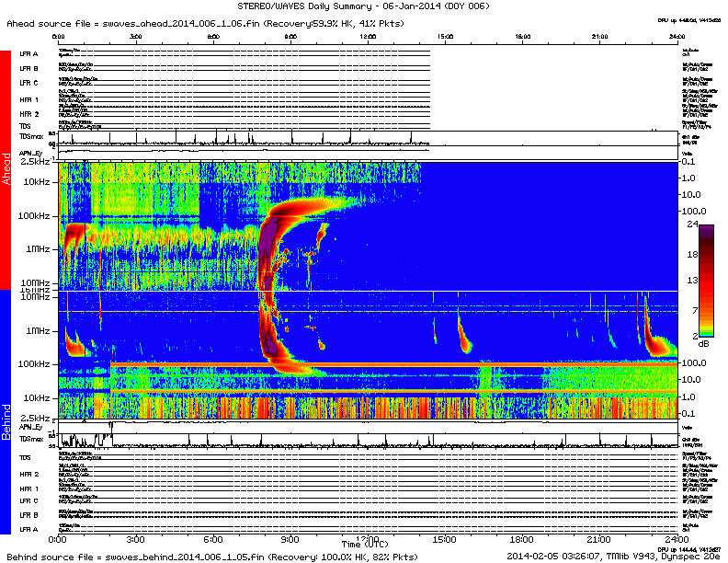Image resolution: width=728 pixels, height=563 pixels.
Task: Click the APM_Ey label in Ahead section
Action: (30, 153)
